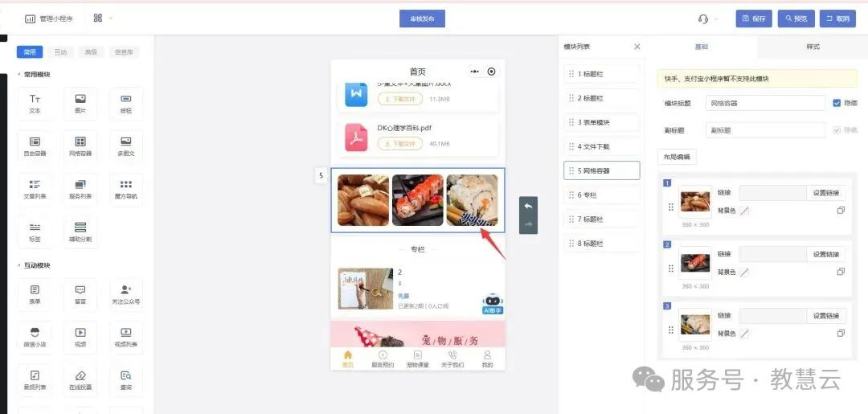Click the copy icon for image item 1

click(x=841, y=211)
